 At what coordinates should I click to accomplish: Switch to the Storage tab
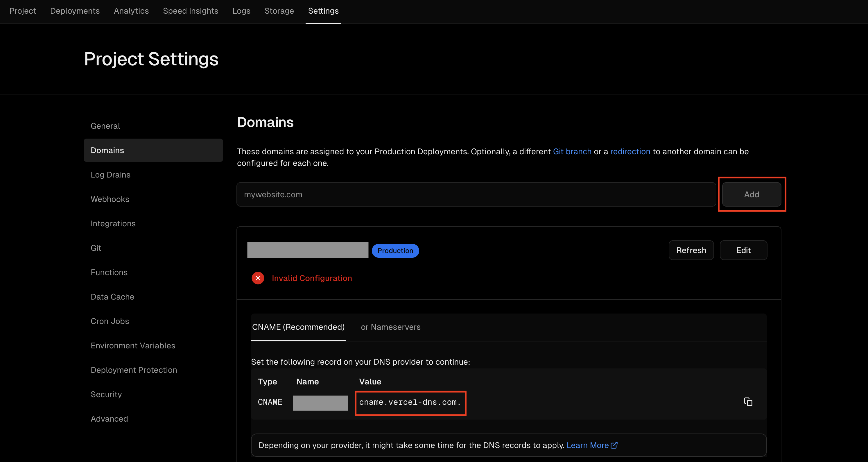pyautogui.click(x=279, y=11)
